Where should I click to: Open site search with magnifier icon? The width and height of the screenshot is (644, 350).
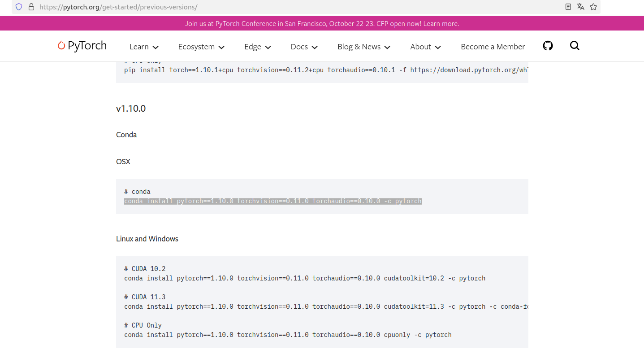point(575,46)
